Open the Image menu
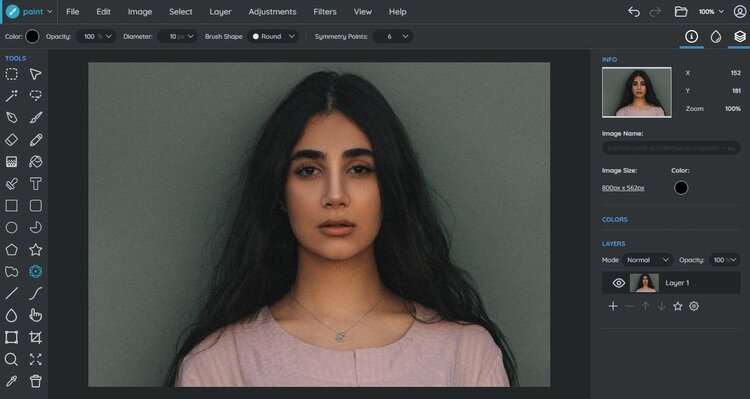The image size is (750, 399). coord(140,11)
